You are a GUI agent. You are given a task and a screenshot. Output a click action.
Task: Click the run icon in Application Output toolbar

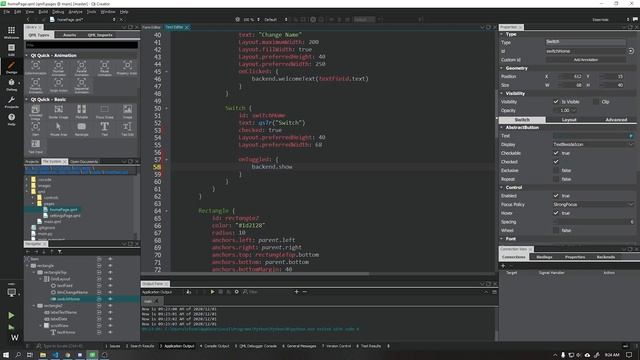[x=212, y=292]
